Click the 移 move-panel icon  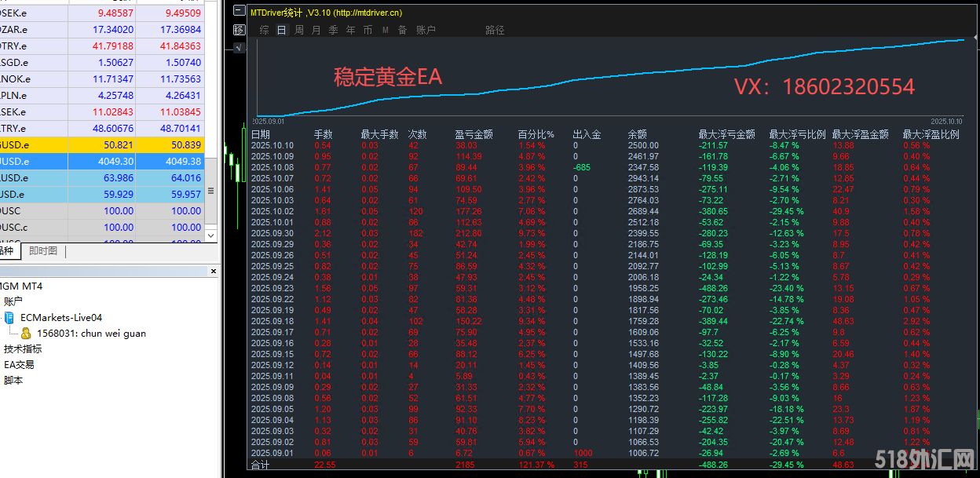tap(240, 30)
